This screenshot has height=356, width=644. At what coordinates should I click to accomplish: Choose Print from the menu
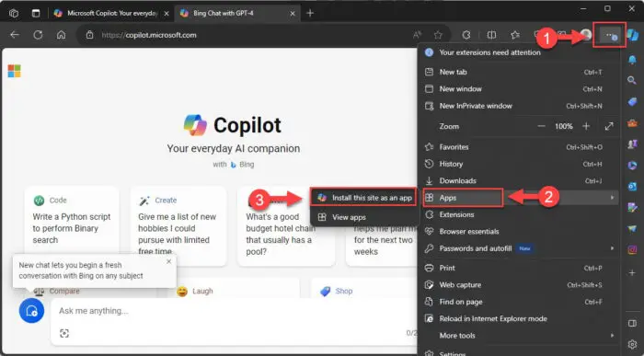coord(519,268)
